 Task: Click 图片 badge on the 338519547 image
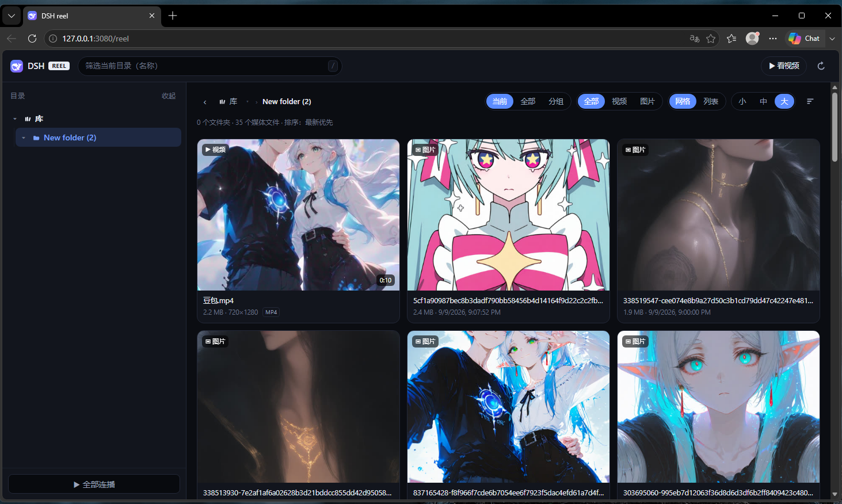click(636, 150)
